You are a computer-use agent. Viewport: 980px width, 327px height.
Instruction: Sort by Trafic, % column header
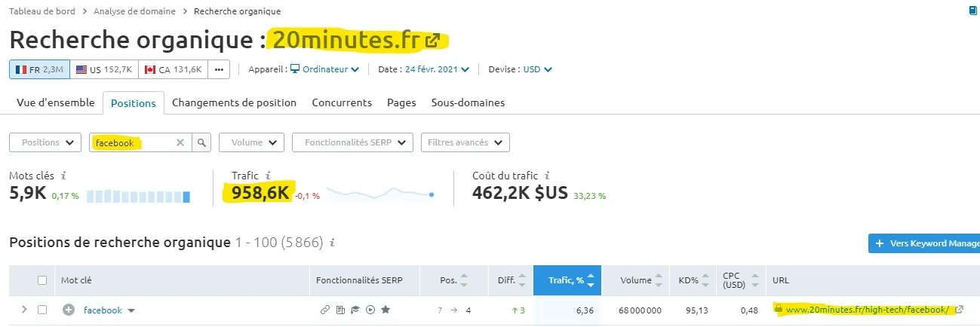[x=567, y=280]
